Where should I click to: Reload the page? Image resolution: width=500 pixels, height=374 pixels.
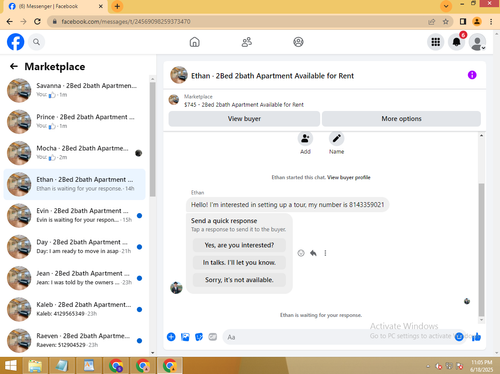(x=37, y=22)
